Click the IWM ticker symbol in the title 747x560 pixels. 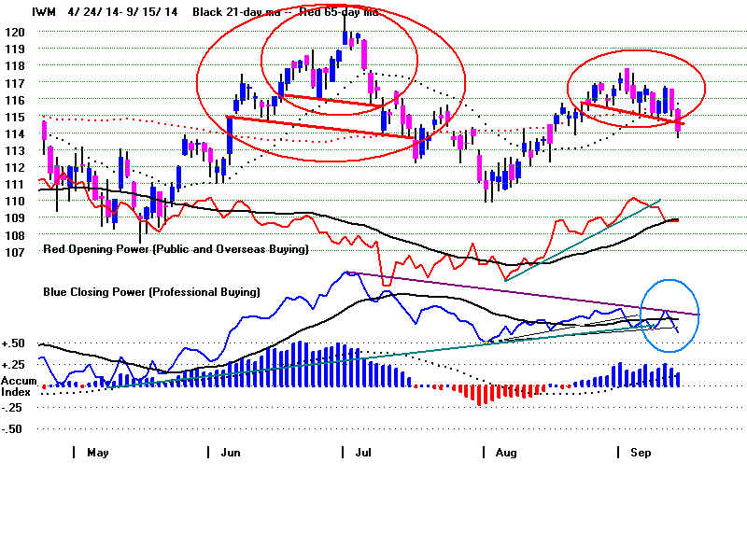(x=44, y=12)
